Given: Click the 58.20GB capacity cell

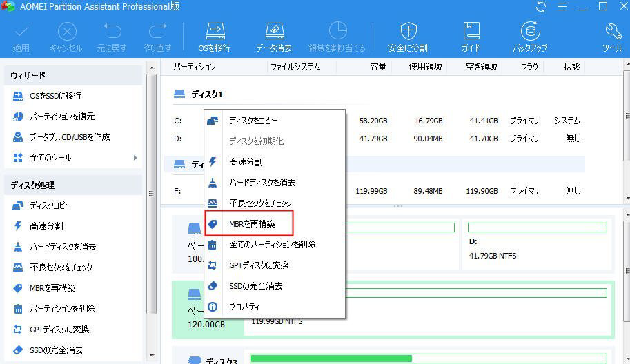Looking at the screenshot, I should 373,121.
